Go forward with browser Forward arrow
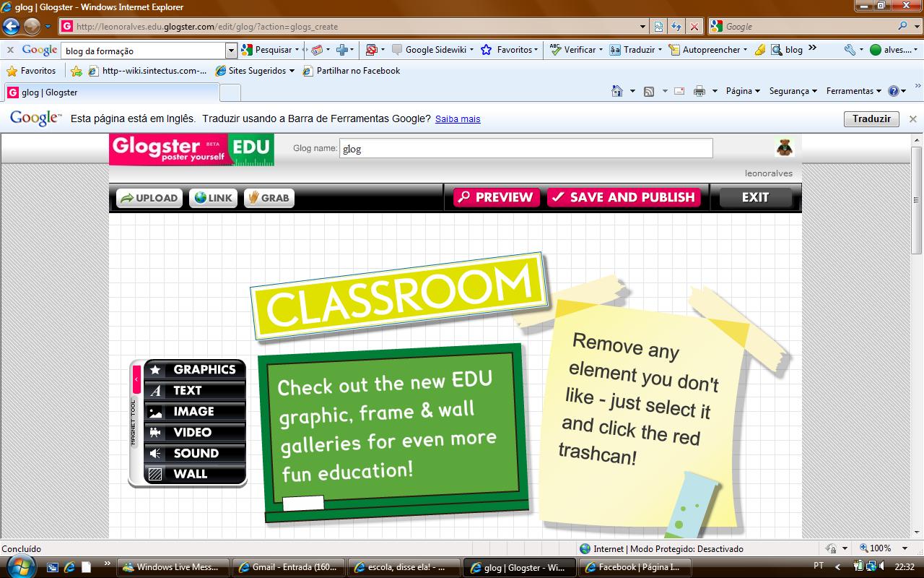924x578 pixels. click(32, 27)
